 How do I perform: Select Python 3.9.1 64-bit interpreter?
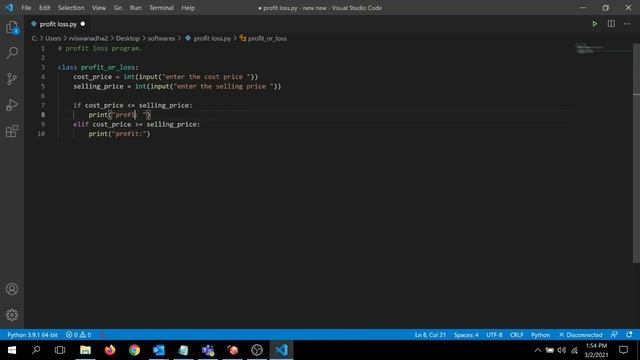coord(32,335)
